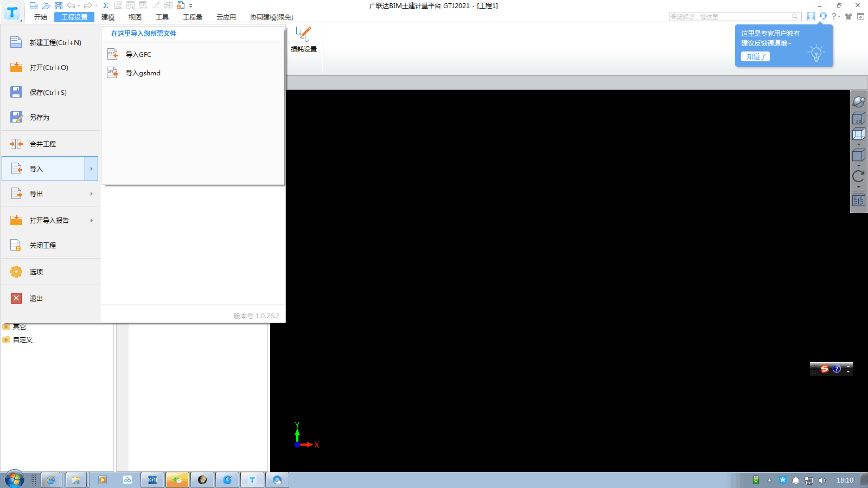Open the 协同建模(限免) ribbon tab
Screen dimensions: 868x488
click(271, 17)
